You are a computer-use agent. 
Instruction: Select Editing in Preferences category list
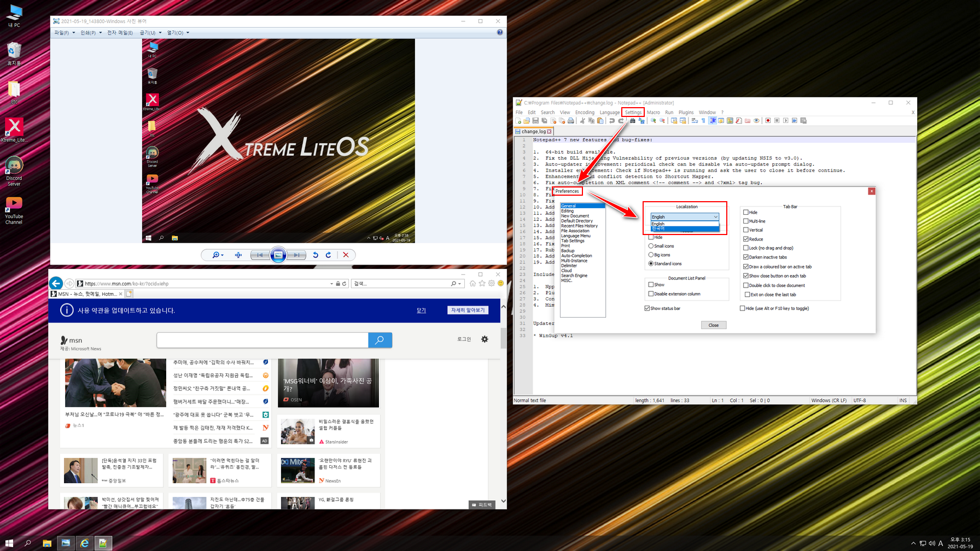pyautogui.click(x=567, y=211)
